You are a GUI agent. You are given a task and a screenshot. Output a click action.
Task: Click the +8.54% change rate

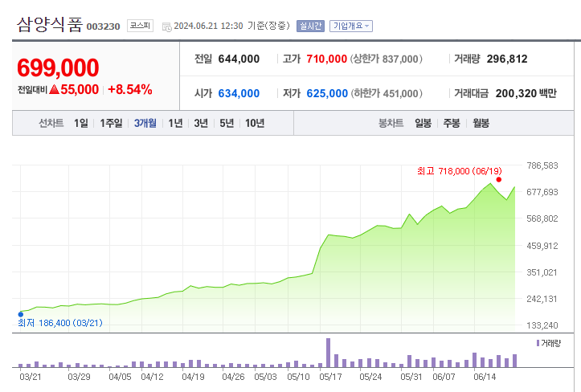(x=129, y=89)
